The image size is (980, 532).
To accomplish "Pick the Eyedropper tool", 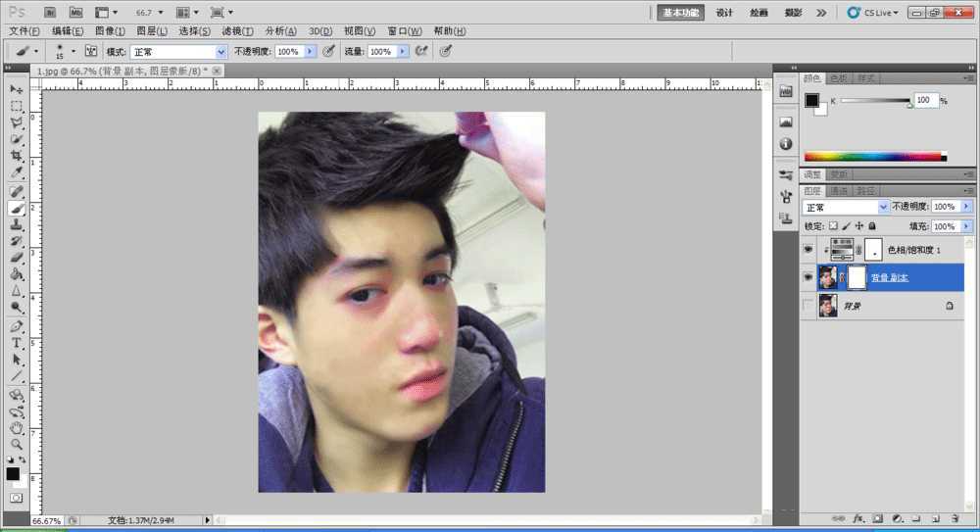I will pos(17,173).
